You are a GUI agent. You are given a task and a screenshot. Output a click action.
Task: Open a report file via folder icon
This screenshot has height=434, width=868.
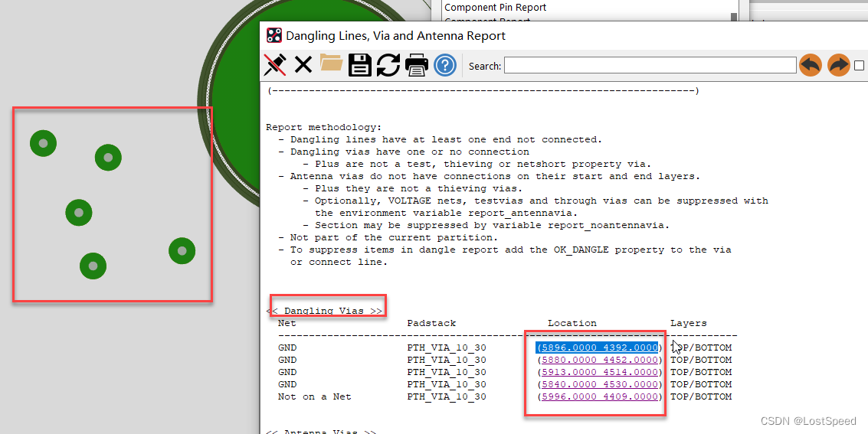coord(332,64)
